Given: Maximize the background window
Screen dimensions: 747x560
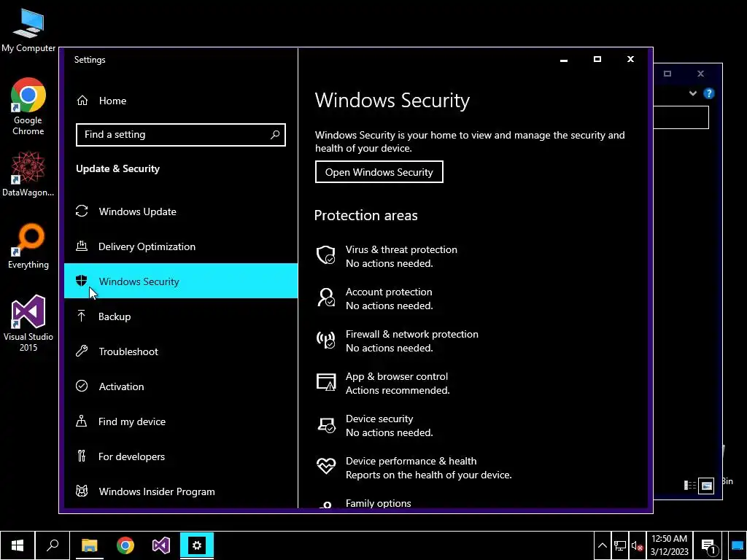Looking at the screenshot, I should 667,74.
